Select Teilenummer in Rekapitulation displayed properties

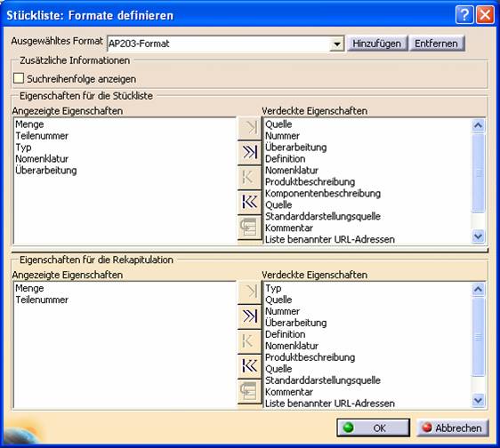click(42, 300)
